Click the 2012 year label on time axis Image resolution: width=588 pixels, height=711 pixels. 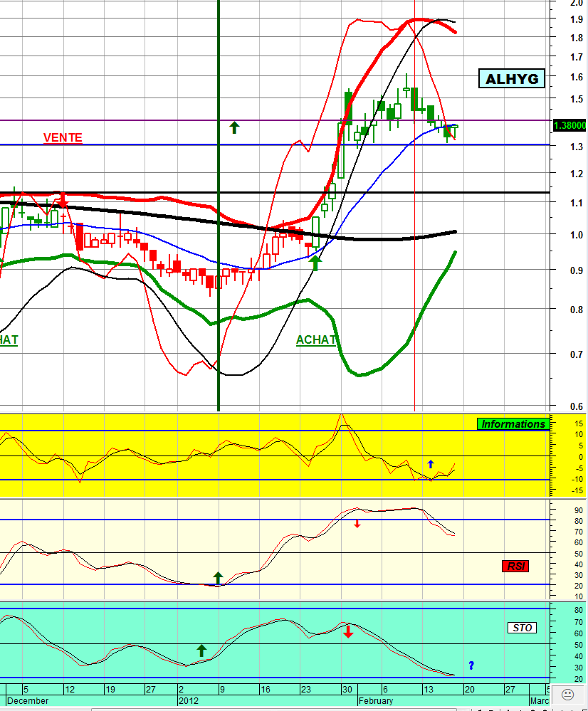188,700
